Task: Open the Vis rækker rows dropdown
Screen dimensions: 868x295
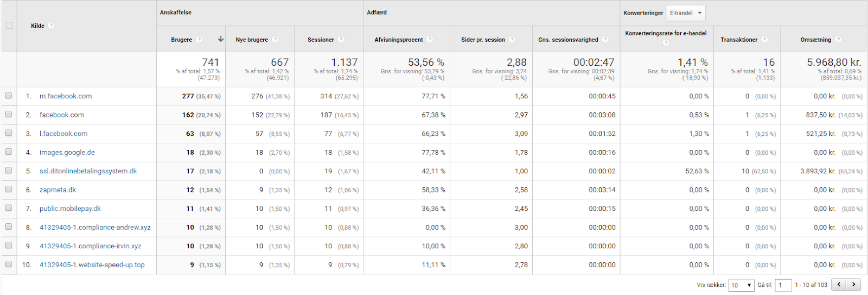Action: pos(741,285)
